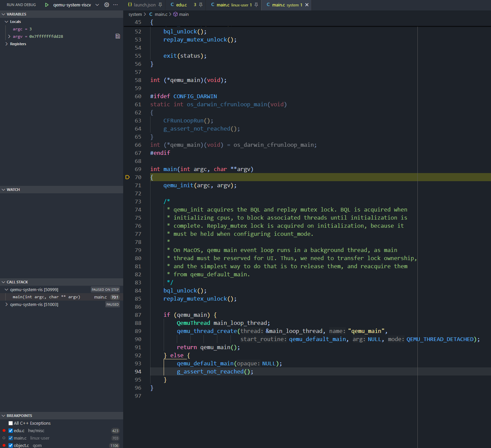491x448 pixels.
Task: Uncheck the object.c qom breakpoint checkbox
Action: (10, 445)
